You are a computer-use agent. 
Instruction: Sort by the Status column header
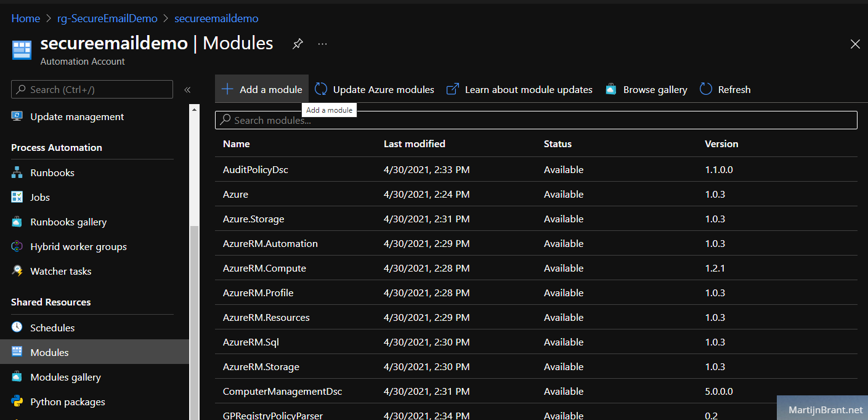(x=558, y=143)
